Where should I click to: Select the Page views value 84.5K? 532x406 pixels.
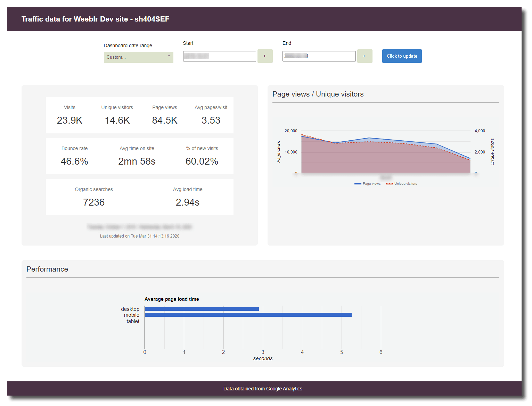(x=165, y=121)
